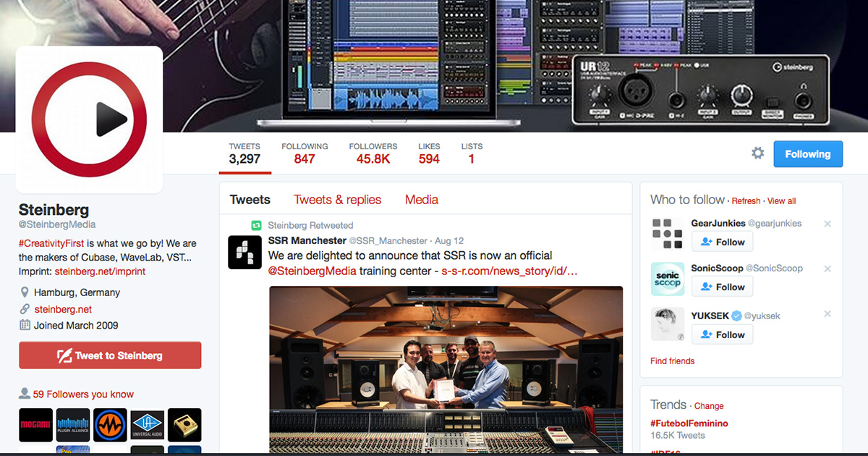Follow the s-s-r.com news story link
Viewport: 868px width, 456px height.
tap(509, 271)
